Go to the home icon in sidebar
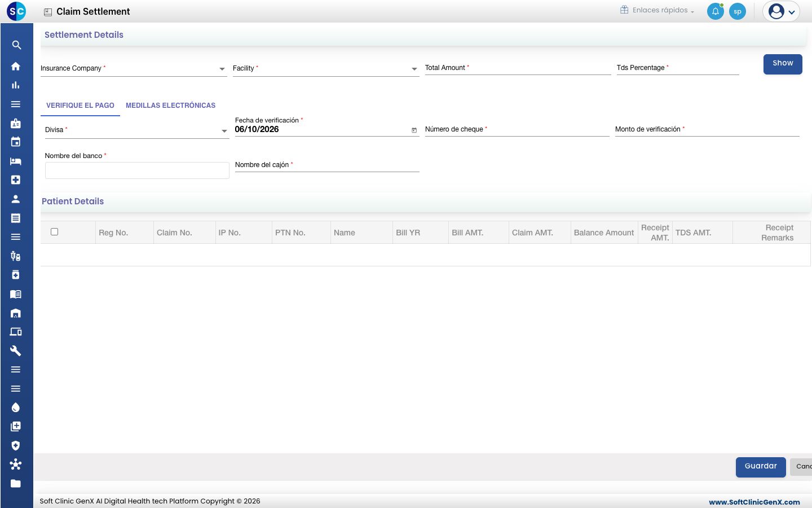This screenshot has width=812, height=508. (x=16, y=66)
